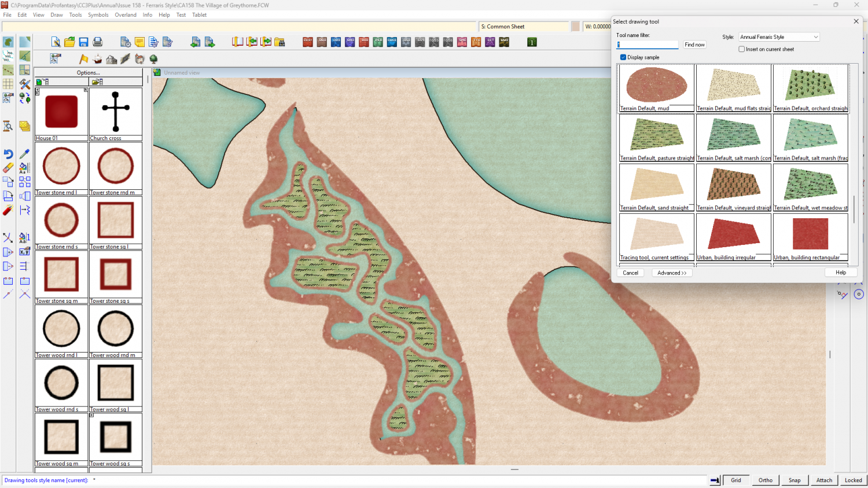Click the Find now button
The image size is (868, 488).
[694, 45]
